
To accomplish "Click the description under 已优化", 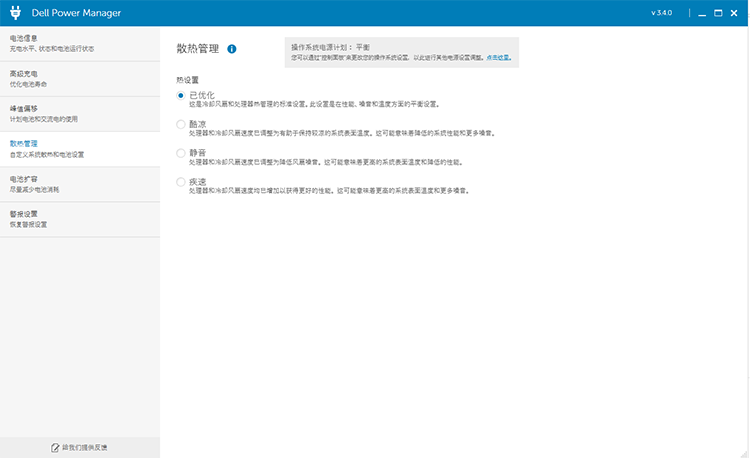I will (314, 104).
